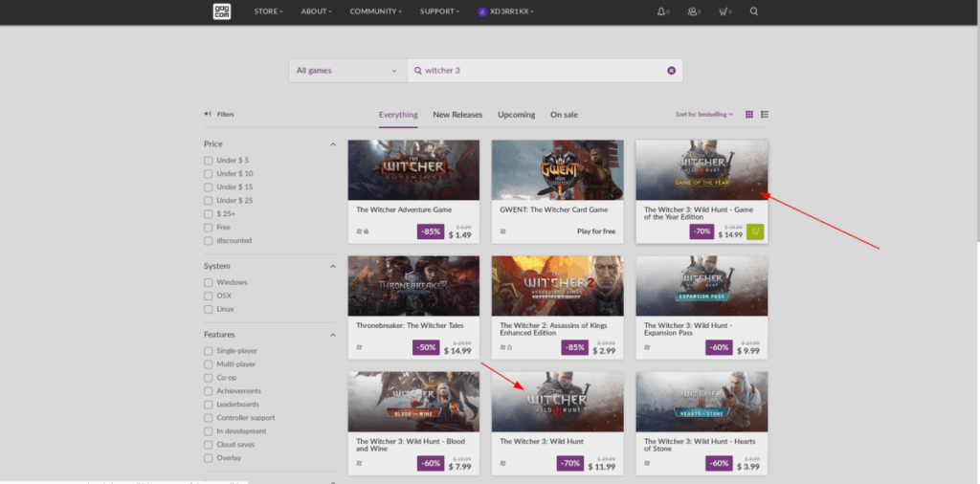980x484 pixels.
Task: Open the notifications bell icon
Action: [x=660, y=11]
